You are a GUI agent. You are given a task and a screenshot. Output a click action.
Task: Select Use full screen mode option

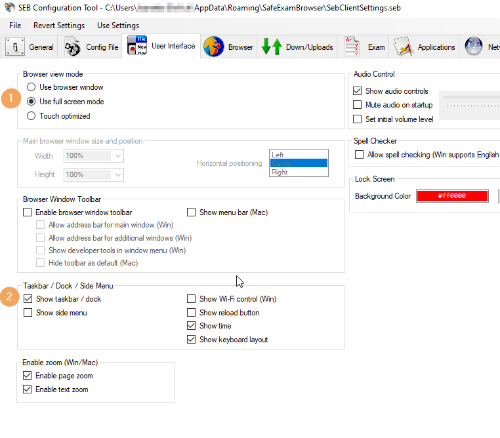pyautogui.click(x=31, y=101)
